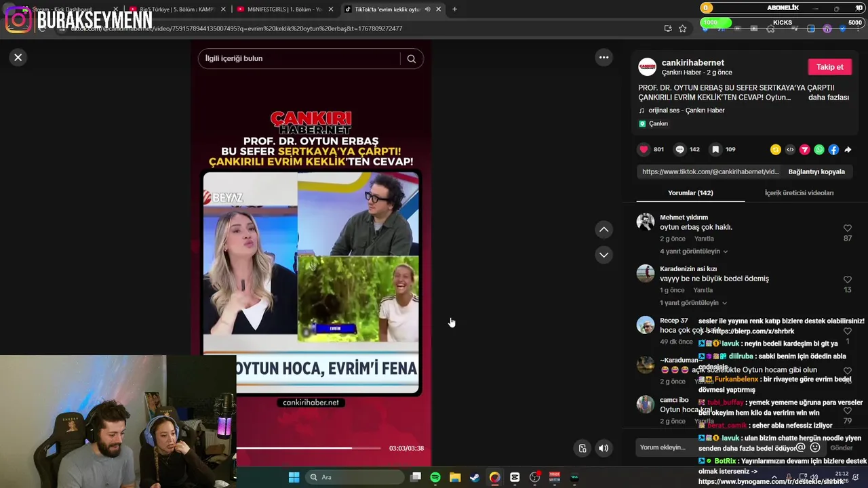Viewport: 868px width, 488px height.
Task: Mute the TikTok tab audio icon
Action: tap(427, 9)
